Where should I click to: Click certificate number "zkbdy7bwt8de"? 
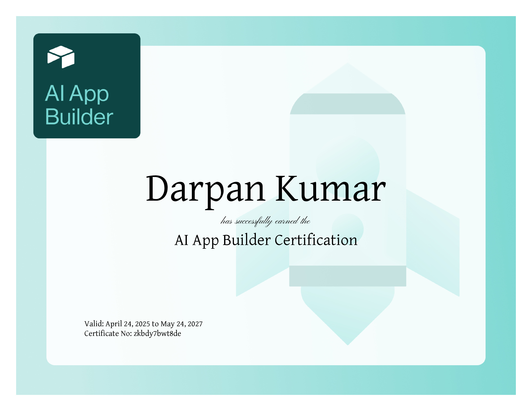point(157,334)
